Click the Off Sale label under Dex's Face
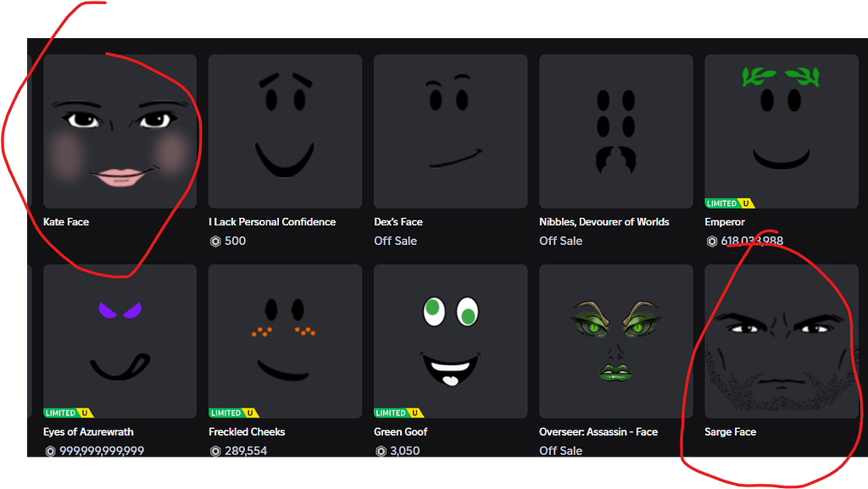This screenshot has width=868, height=489. [397, 241]
